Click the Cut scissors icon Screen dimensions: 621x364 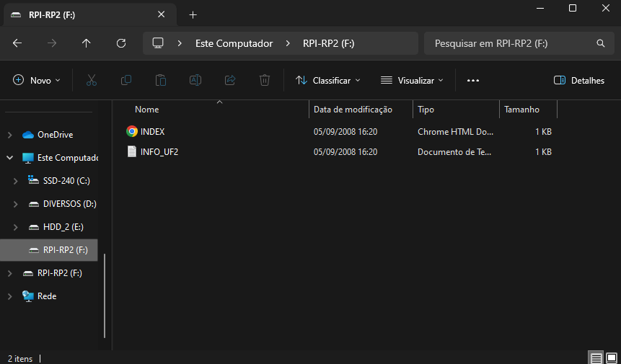(x=91, y=80)
